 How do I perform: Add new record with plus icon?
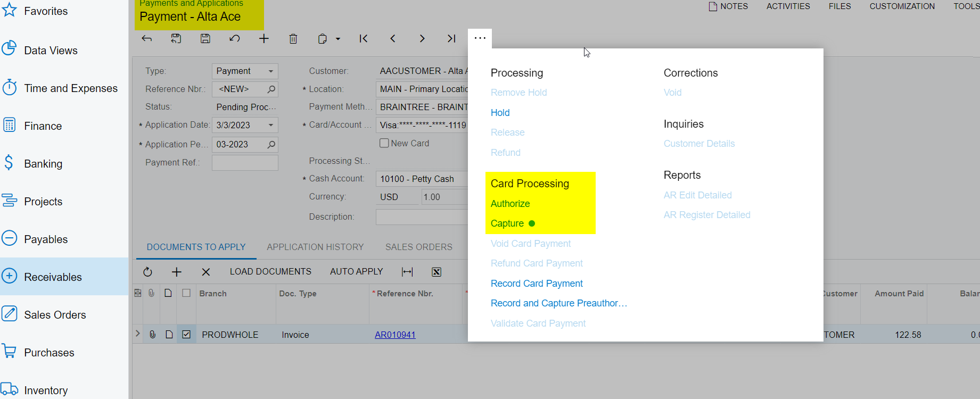coord(264,38)
